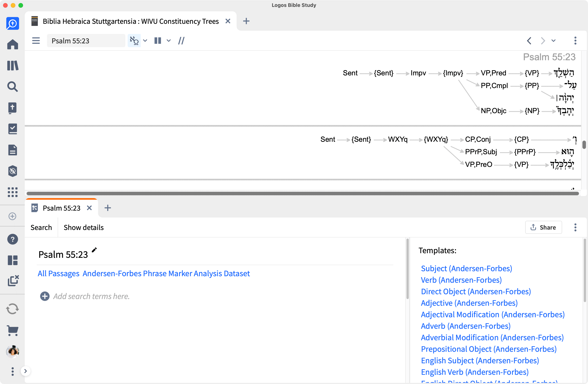Navigate back with the left chevron
Screen dimensions: 588x384
[x=529, y=40]
